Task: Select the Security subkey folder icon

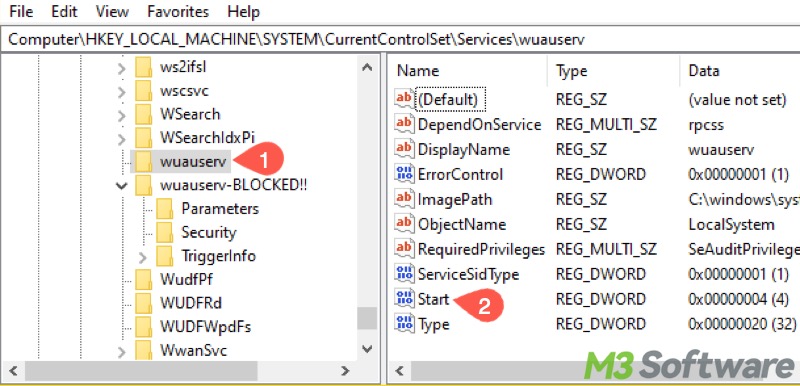Action: [x=165, y=232]
